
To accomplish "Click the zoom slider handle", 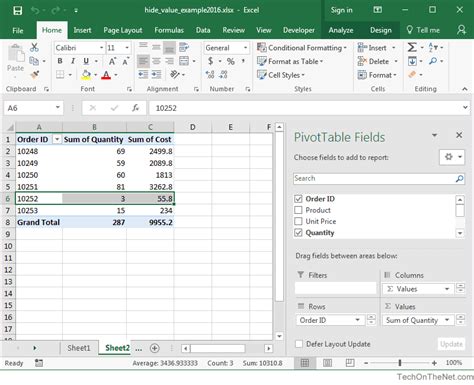I will click(400, 363).
